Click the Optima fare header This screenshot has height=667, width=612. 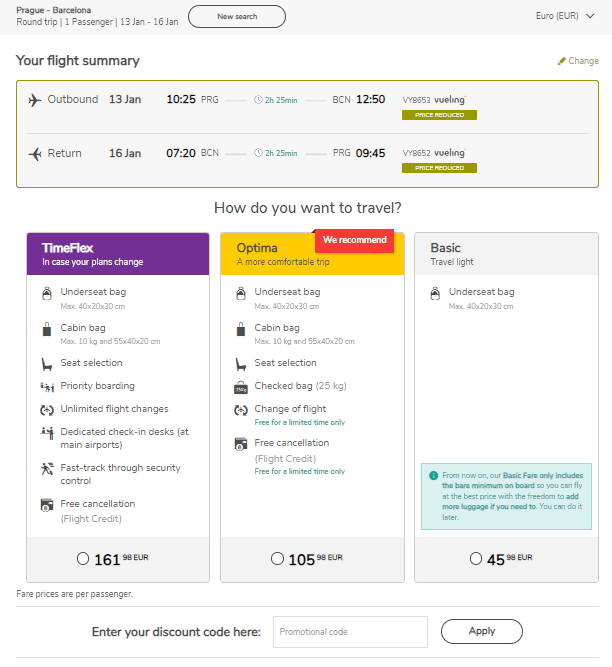[x=312, y=254]
